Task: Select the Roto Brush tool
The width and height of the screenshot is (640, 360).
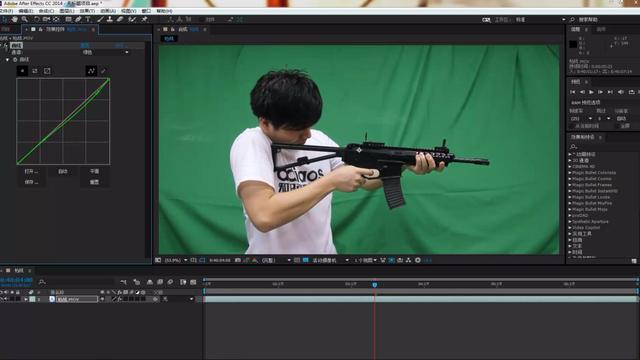Action: point(132,19)
